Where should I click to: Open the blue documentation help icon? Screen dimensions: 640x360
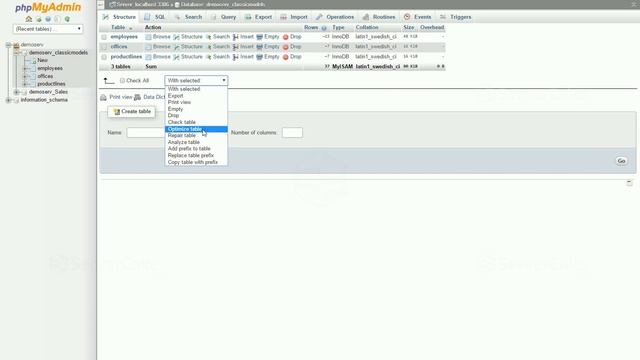[x=48, y=19]
